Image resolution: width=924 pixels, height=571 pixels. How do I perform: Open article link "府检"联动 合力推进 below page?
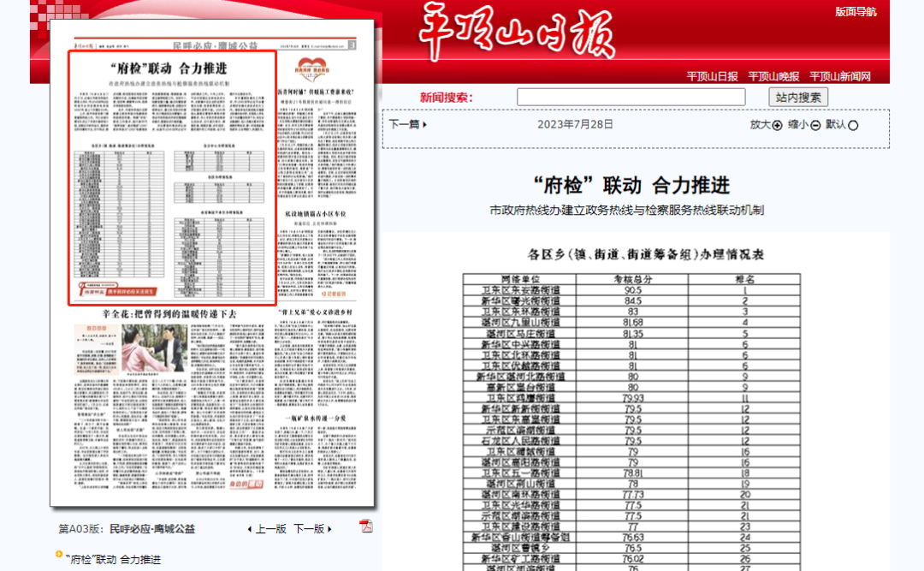[x=113, y=559]
